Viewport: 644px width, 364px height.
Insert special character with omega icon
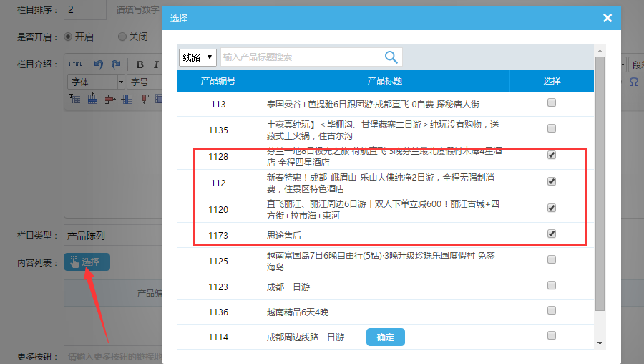pyautogui.click(x=634, y=82)
